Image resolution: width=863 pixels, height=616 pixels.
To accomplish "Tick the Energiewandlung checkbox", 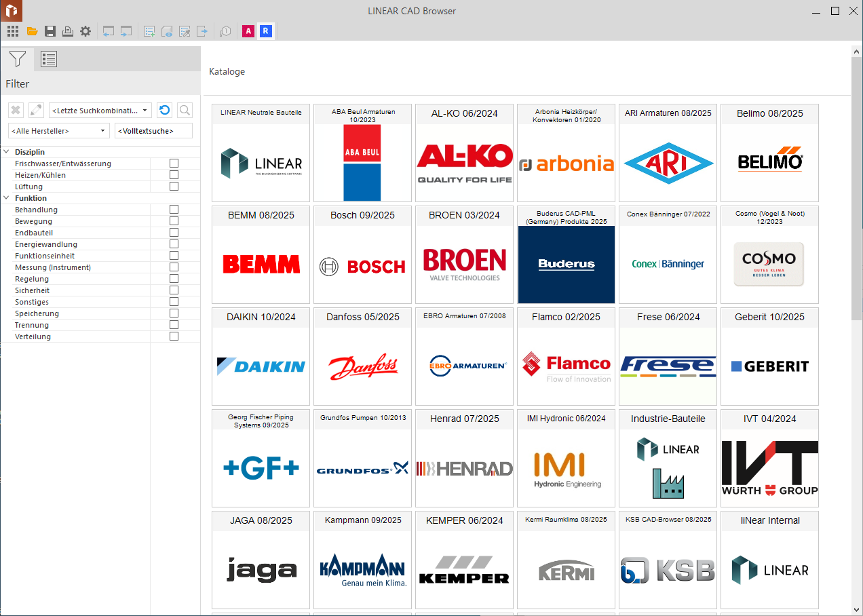I will [174, 244].
